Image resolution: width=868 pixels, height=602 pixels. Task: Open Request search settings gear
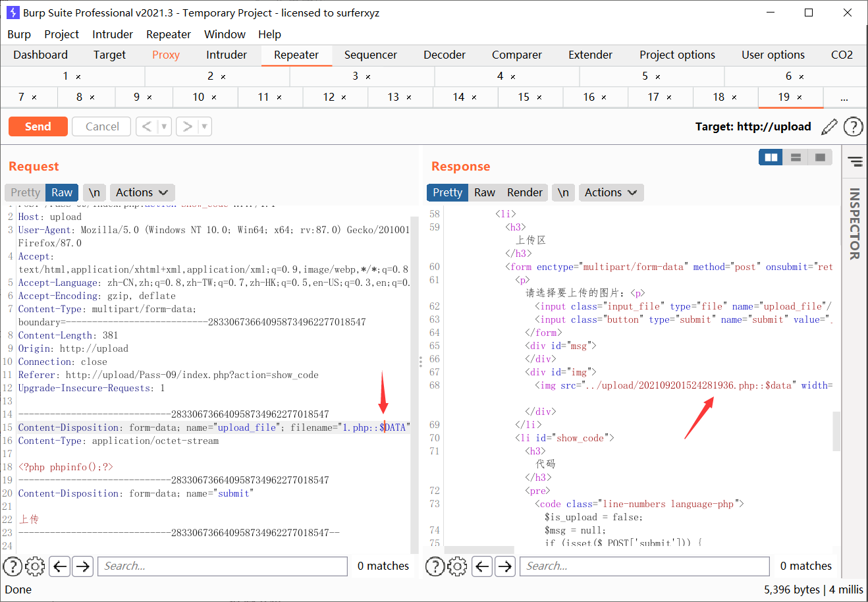35,566
